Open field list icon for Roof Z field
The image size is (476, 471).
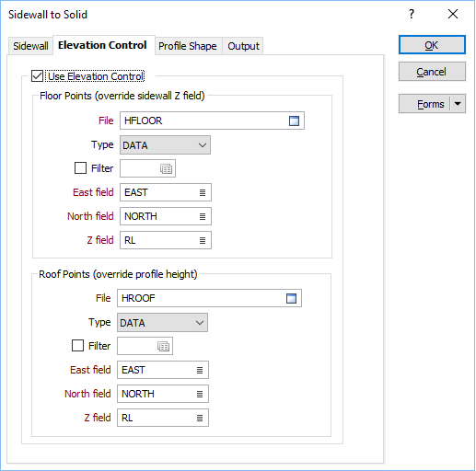pyautogui.click(x=200, y=418)
